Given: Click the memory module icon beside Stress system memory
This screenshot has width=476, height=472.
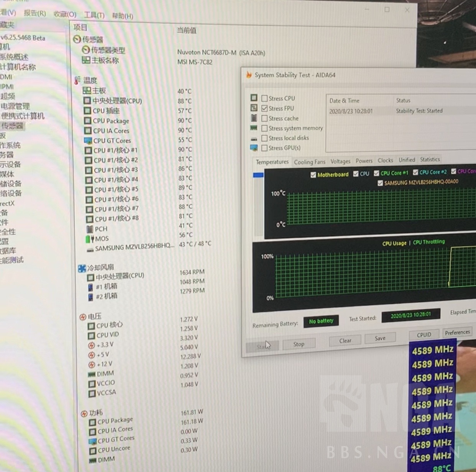Looking at the screenshot, I should pos(254,128).
